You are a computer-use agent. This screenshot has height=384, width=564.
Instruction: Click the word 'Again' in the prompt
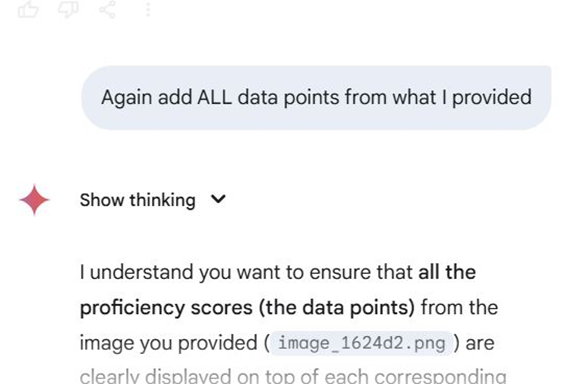(x=126, y=97)
